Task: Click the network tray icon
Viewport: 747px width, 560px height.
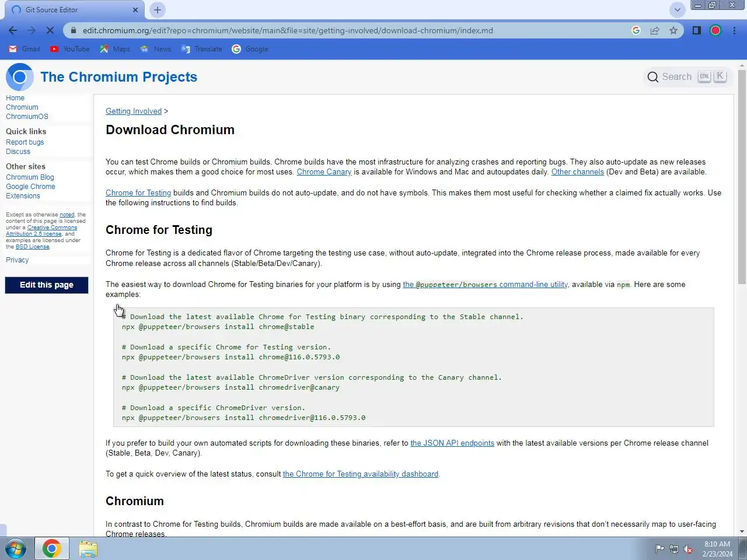Action: pyautogui.click(x=674, y=549)
